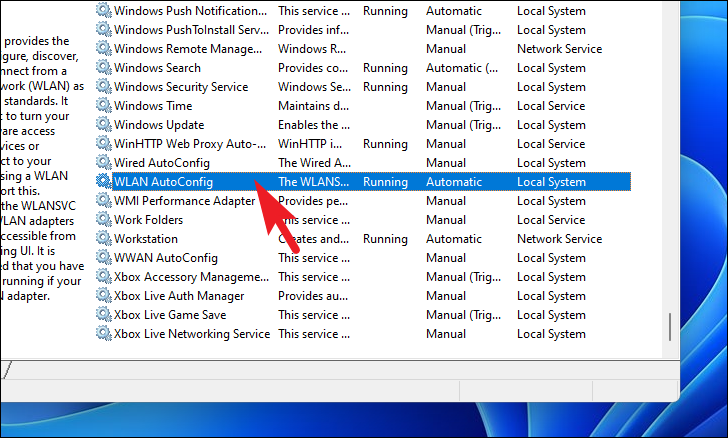Click gear icon beside Wired AutoConfig

[104, 163]
